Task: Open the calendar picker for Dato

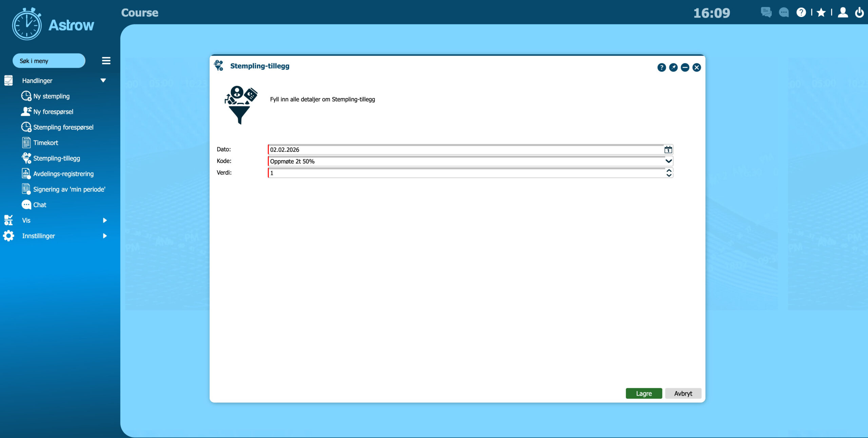Action: [x=668, y=150]
